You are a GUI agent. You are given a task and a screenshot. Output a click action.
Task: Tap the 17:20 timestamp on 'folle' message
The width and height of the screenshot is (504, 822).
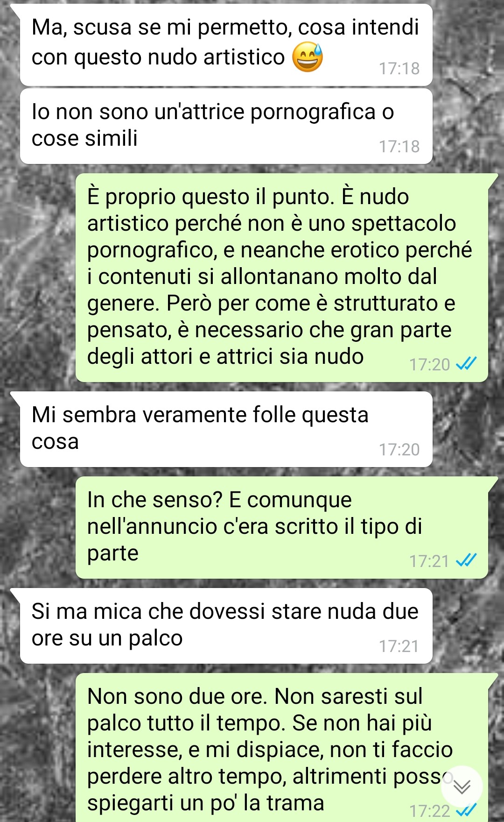[399, 450]
